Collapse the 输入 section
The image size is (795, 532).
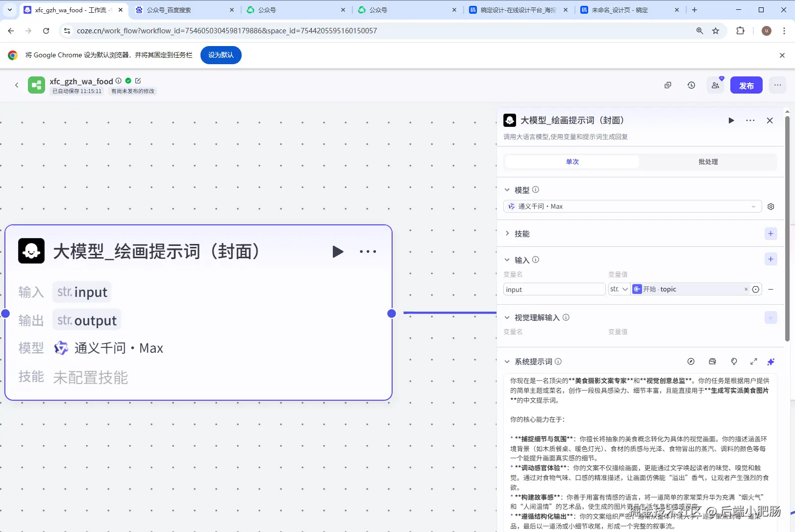click(507, 260)
